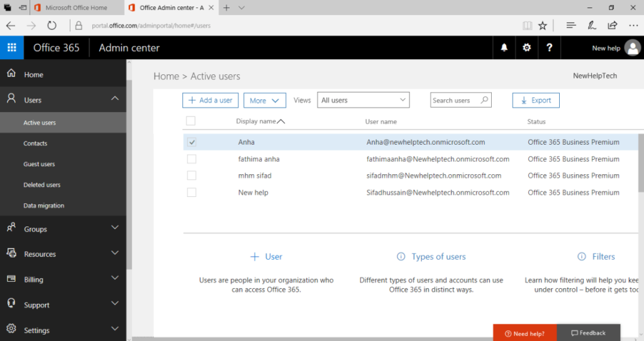644x341 pixels.
Task: Open the Types of users info link
Action: [431, 257]
